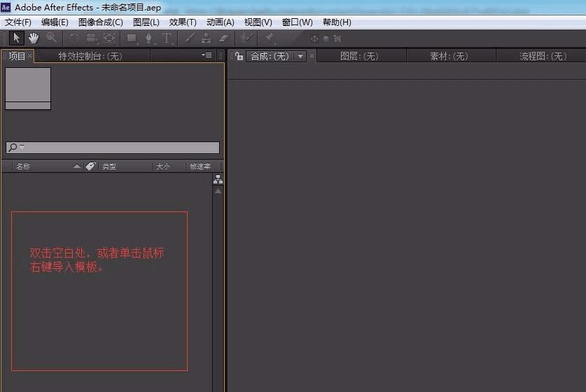Open the 合成 viewer dropdown arrow
Viewport: 586px width, 392px height.
pyautogui.click(x=300, y=57)
